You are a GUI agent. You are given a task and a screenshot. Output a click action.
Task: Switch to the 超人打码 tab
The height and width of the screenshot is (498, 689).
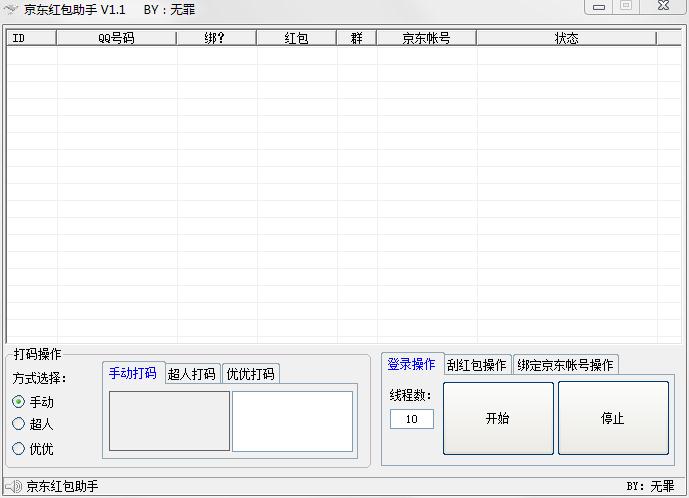coord(191,374)
